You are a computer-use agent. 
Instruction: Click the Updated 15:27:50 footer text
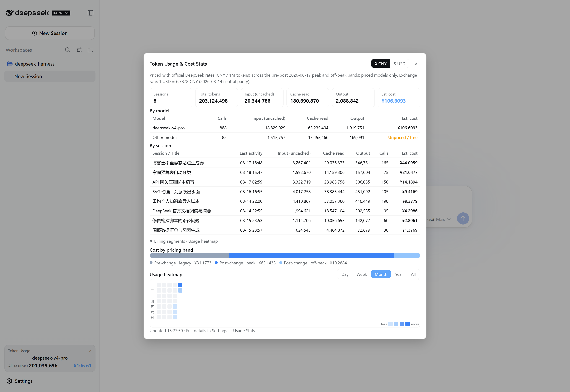[166, 331]
